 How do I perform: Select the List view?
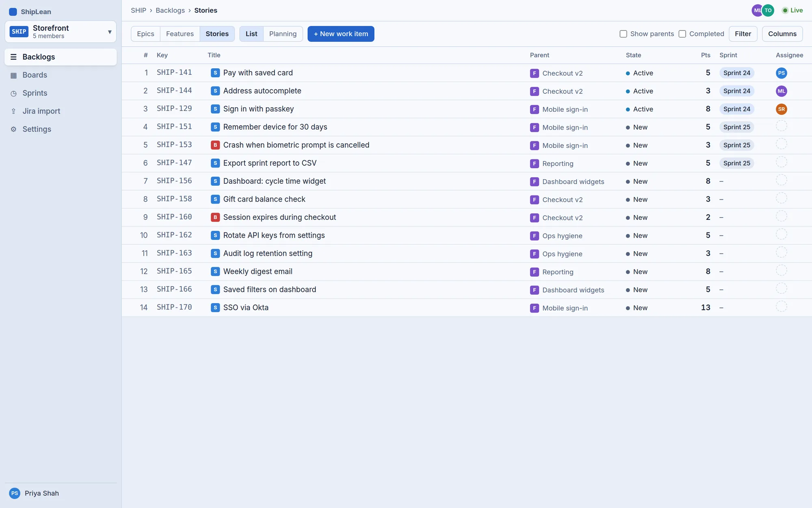point(251,34)
